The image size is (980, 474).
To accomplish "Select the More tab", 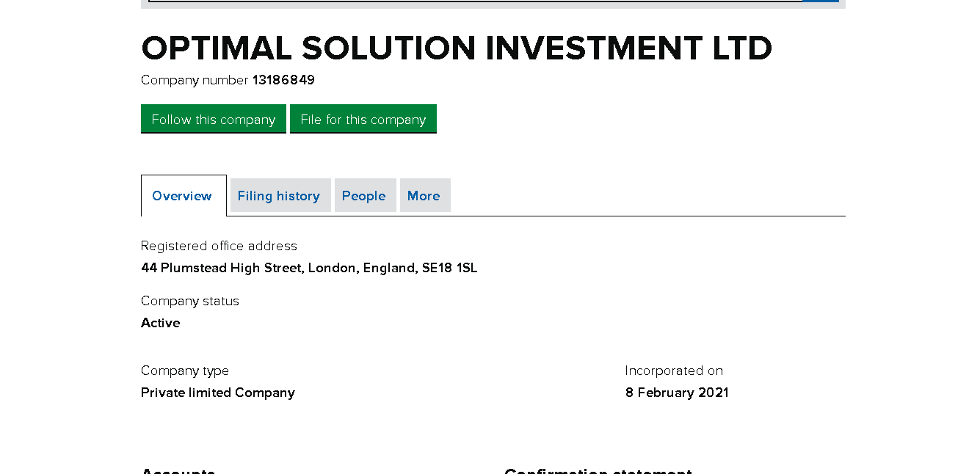I will (424, 196).
